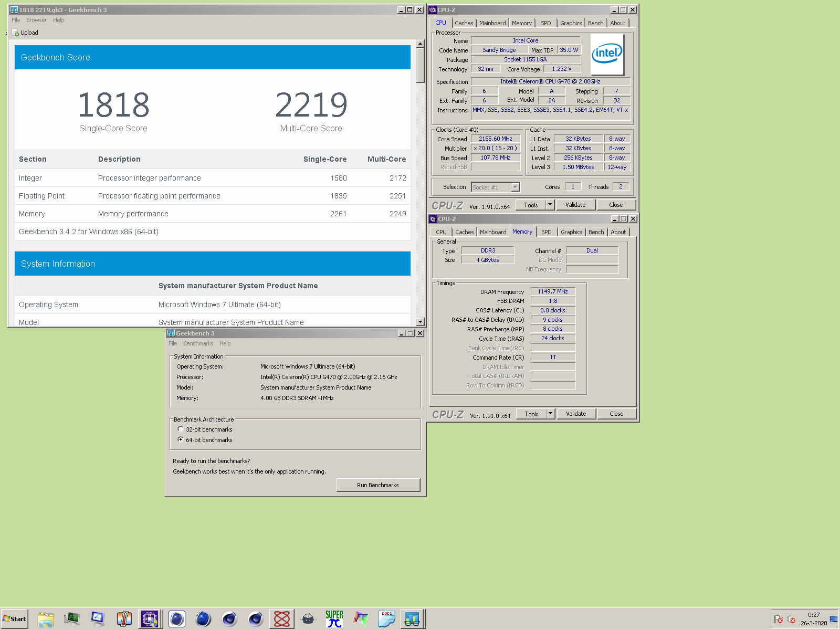This screenshot has width=840, height=630.
Task: Click the Show Desktop tray icon
Action: 834,619
